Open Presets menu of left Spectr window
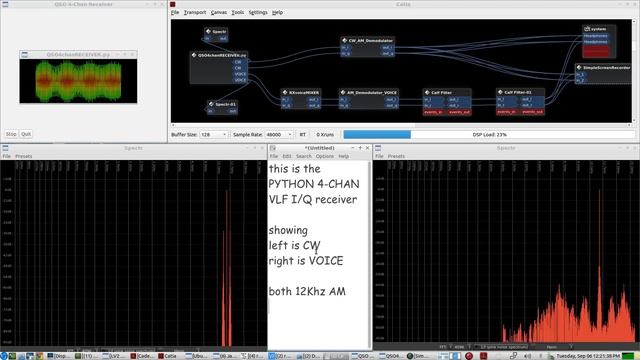Screen dimensions: 640x360 (23, 156)
